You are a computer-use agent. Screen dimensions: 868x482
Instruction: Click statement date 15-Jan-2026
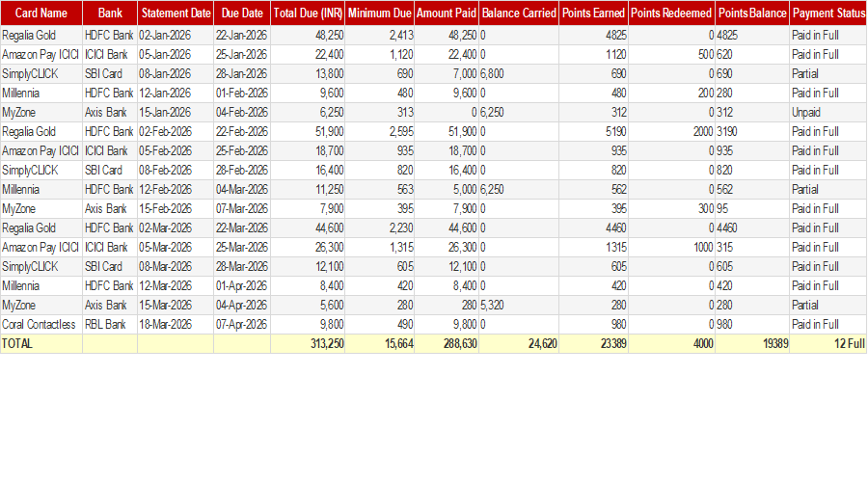click(176, 113)
